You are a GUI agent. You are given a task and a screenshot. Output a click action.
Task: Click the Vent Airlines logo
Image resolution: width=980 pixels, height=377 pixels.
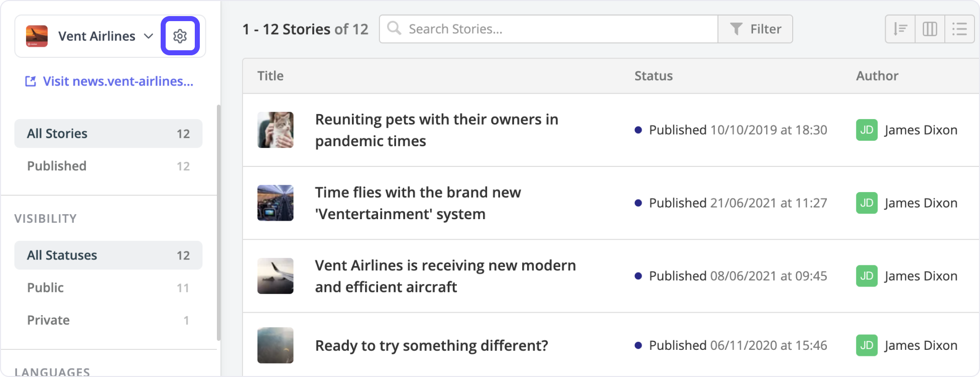[x=37, y=36]
